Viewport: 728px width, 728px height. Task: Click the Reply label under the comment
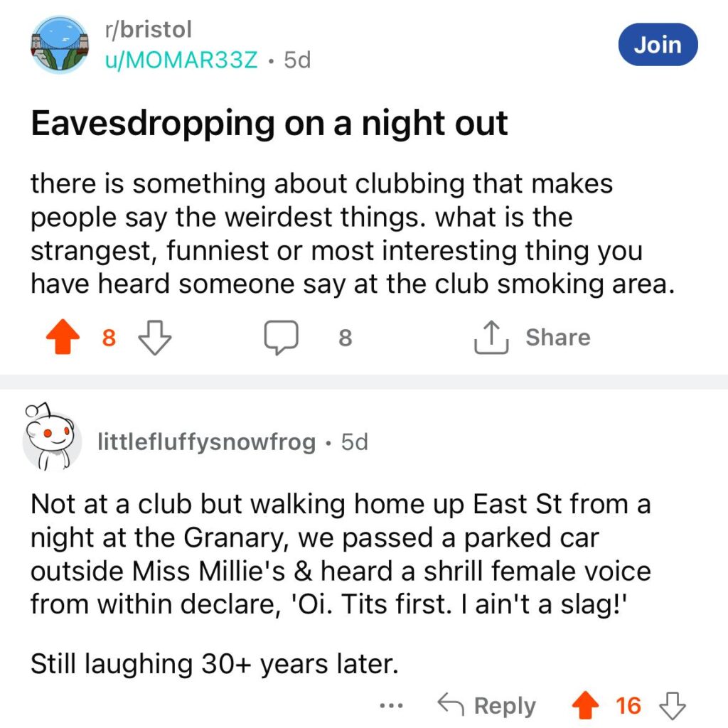point(505,706)
